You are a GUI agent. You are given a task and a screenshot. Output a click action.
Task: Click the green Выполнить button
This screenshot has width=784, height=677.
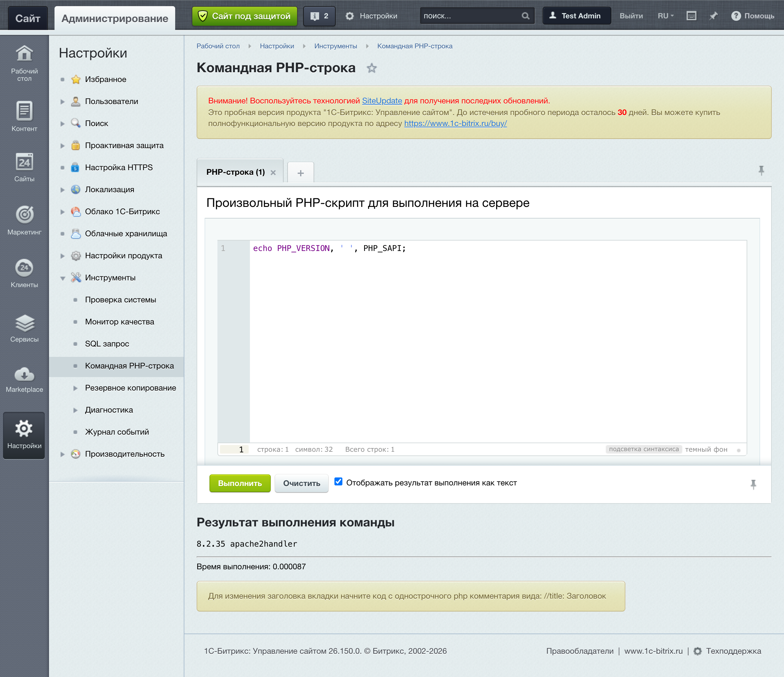click(x=240, y=483)
